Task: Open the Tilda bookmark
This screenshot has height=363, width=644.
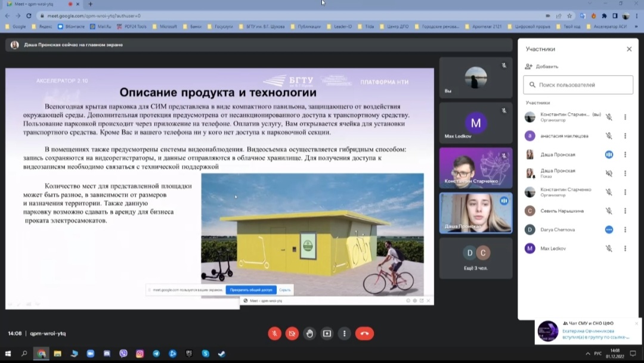Action: coord(366,26)
